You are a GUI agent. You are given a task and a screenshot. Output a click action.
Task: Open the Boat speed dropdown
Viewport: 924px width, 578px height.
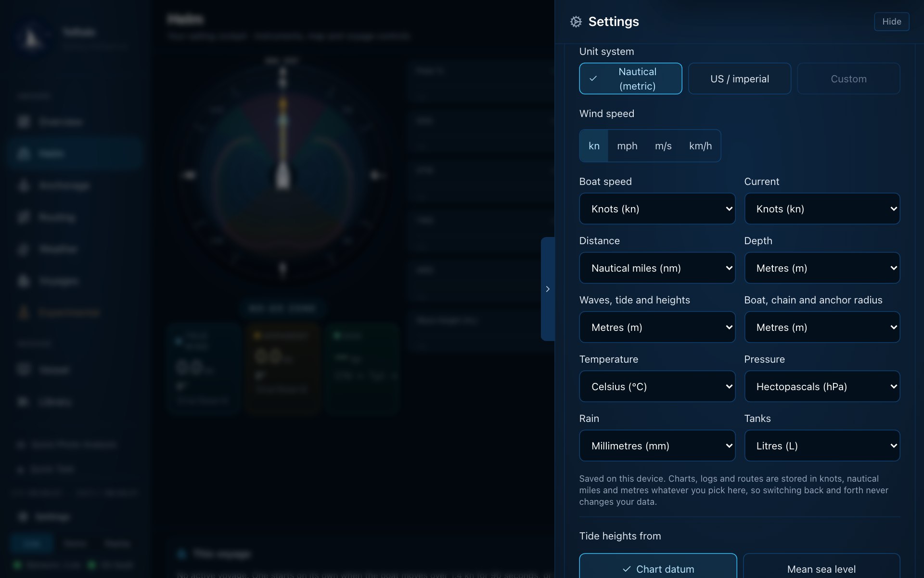[657, 209]
